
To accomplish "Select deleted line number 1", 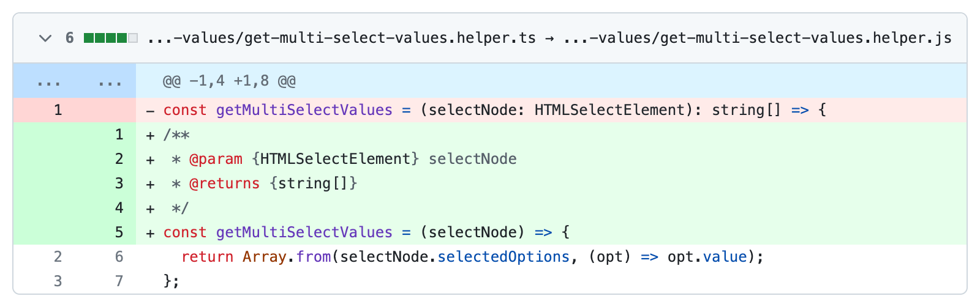I will point(58,110).
